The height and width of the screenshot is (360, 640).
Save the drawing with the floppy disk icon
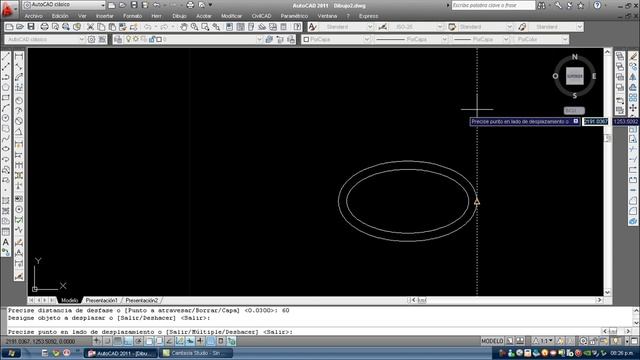pyautogui.click(x=31, y=27)
